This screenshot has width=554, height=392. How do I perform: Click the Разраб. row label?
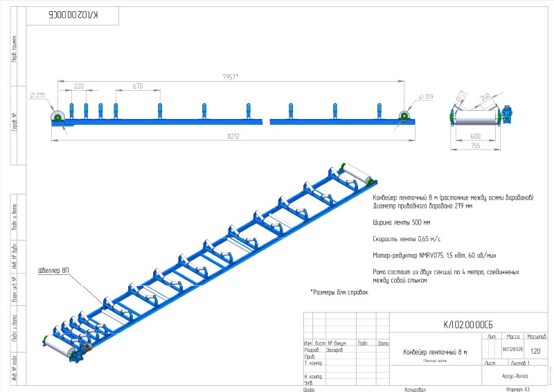click(x=312, y=350)
